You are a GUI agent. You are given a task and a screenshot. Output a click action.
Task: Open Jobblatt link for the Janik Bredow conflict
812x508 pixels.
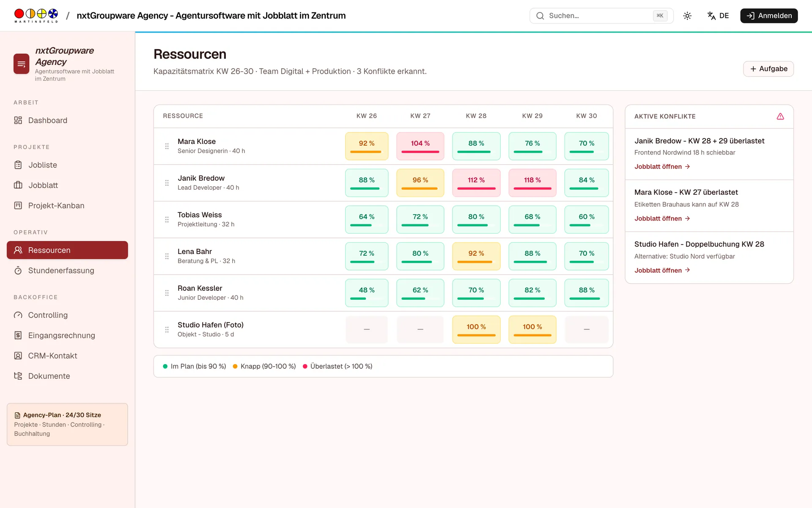point(662,167)
